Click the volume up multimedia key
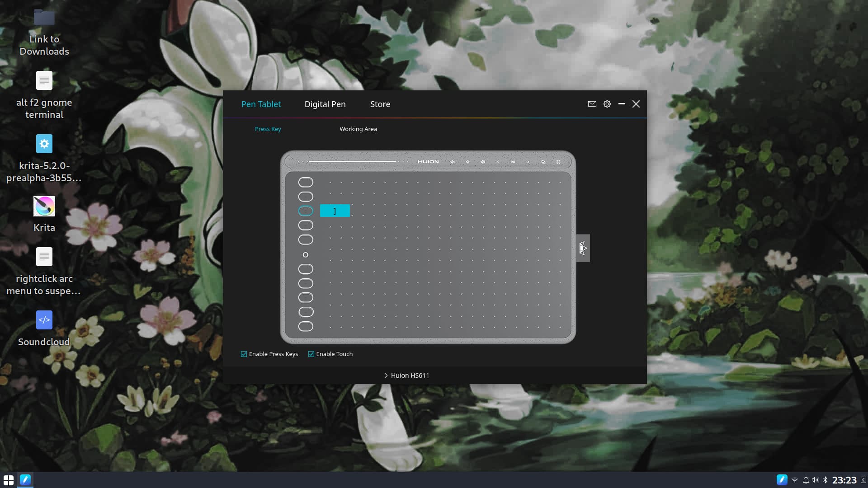868x488 pixels. [483, 162]
